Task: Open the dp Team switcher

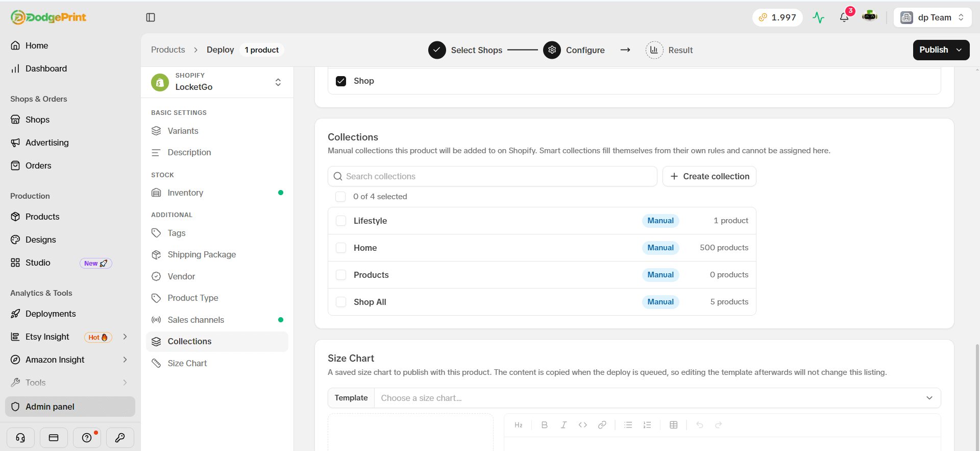Action: click(x=933, y=17)
